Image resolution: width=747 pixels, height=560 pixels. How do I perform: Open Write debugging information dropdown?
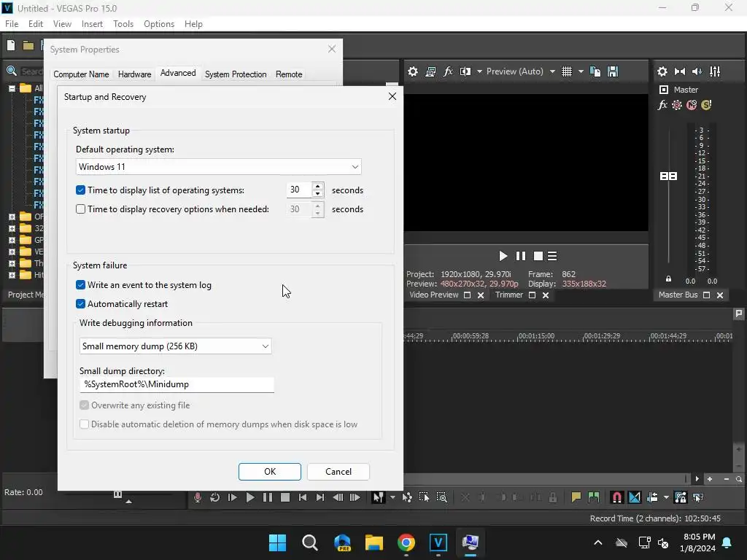tap(175, 346)
